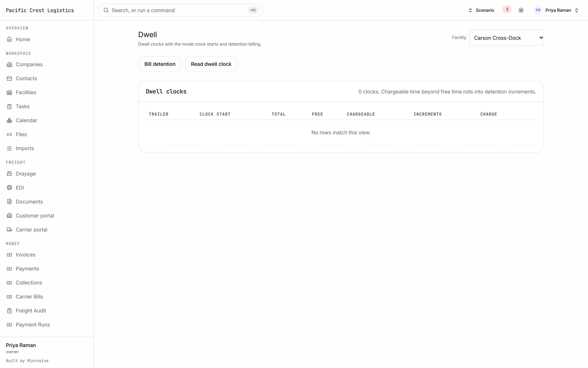Click the Home icon in sidebar
Screen dimensions: 588x368
click(x=9, y=39)
